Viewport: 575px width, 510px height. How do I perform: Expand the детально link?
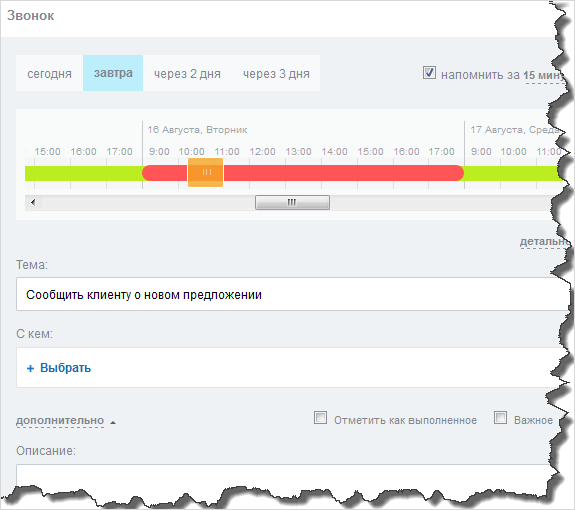click(545, 242)
